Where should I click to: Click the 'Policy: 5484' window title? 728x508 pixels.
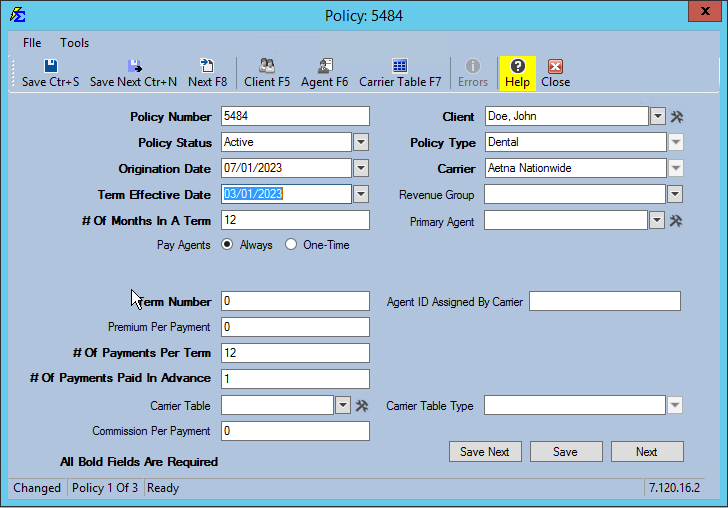click(364, 16)
